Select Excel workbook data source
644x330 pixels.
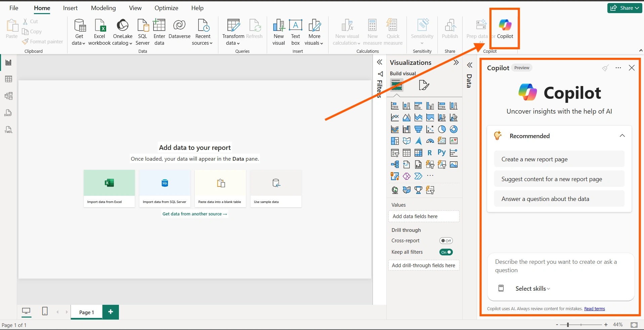tap(99, 32)
